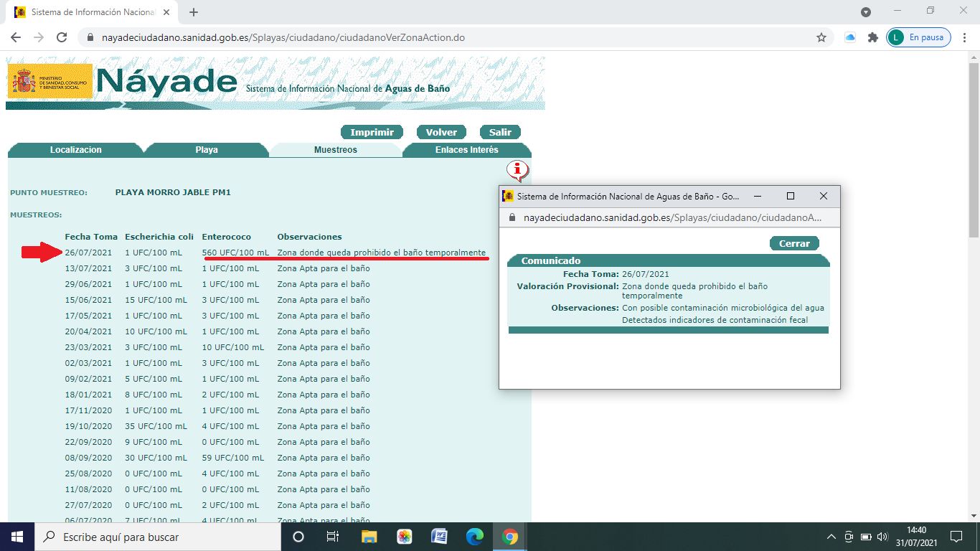Image resolution: width=980 pixels, height=551 pixels.
Task: Open Cortana circle icon on taskbar
Action: (298, 537)
